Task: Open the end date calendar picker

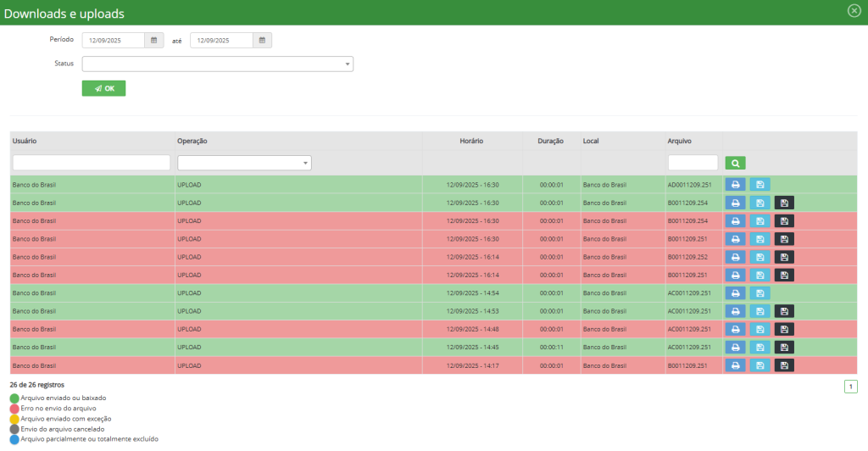Action: tap(262, 40)
